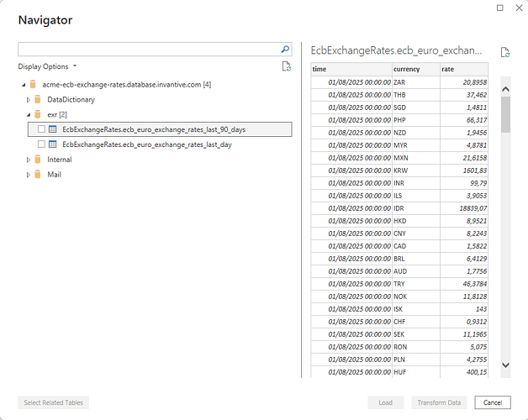528x420 pixels.
Task: Click the preview refresh icon at top right
Action: [504, 52]
